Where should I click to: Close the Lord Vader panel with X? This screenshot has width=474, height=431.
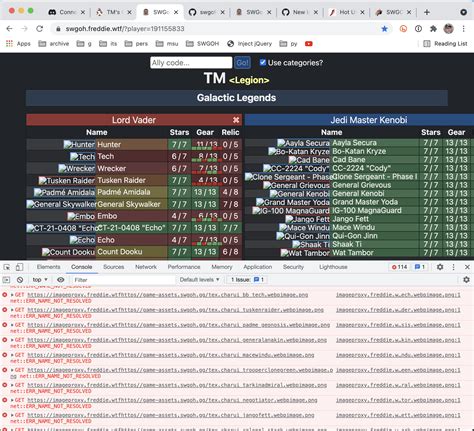pos(236,120)
